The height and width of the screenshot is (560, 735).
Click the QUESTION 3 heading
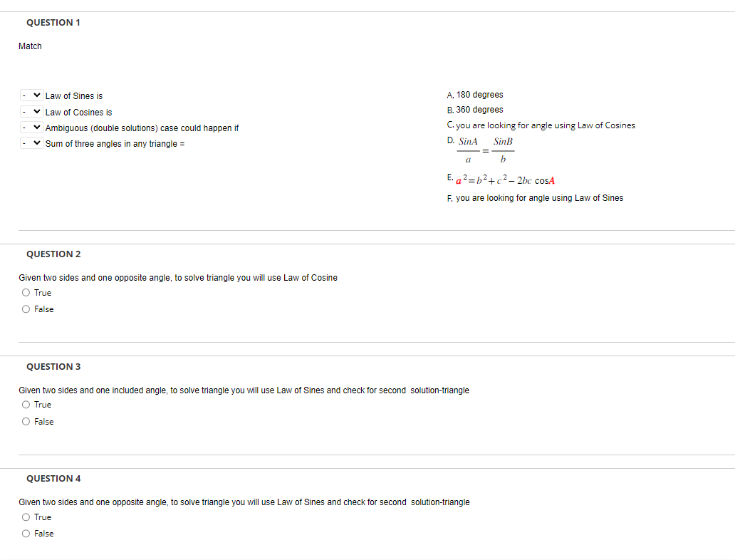pos(53,366)
